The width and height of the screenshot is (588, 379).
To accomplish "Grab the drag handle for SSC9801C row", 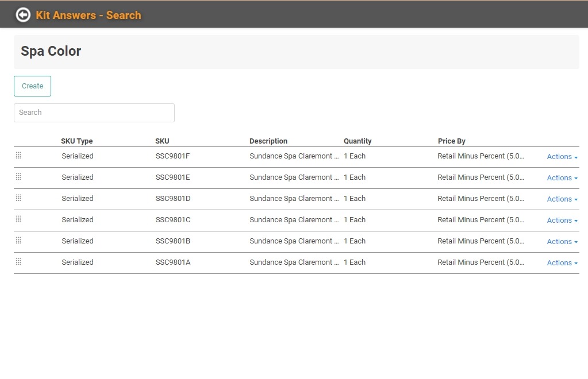I will click(18, 219).
